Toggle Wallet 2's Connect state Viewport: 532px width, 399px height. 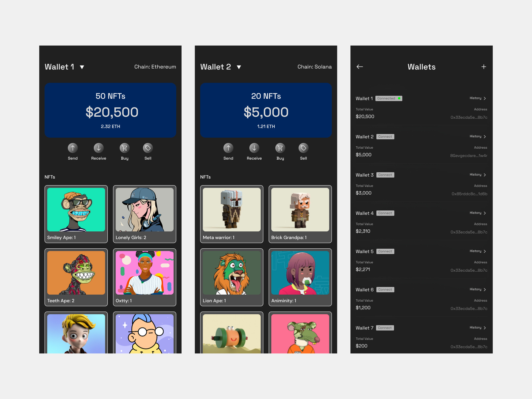385,136
